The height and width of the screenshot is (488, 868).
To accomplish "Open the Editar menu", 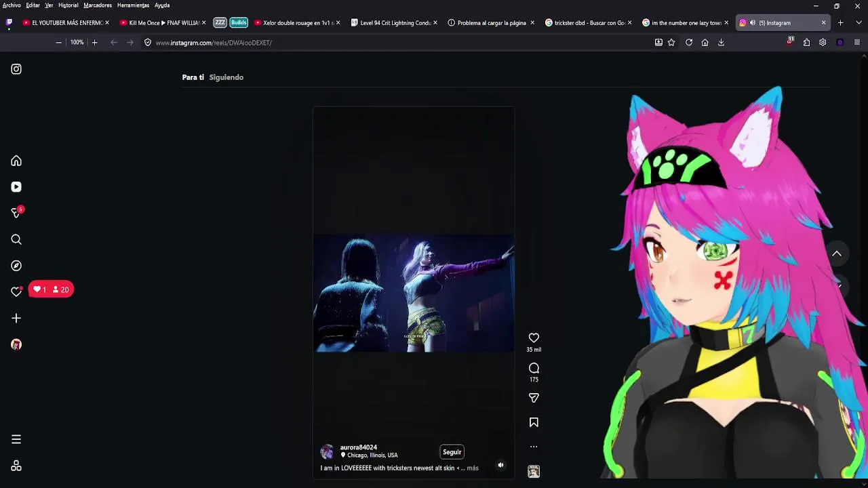I will click(x=33, y=5).
